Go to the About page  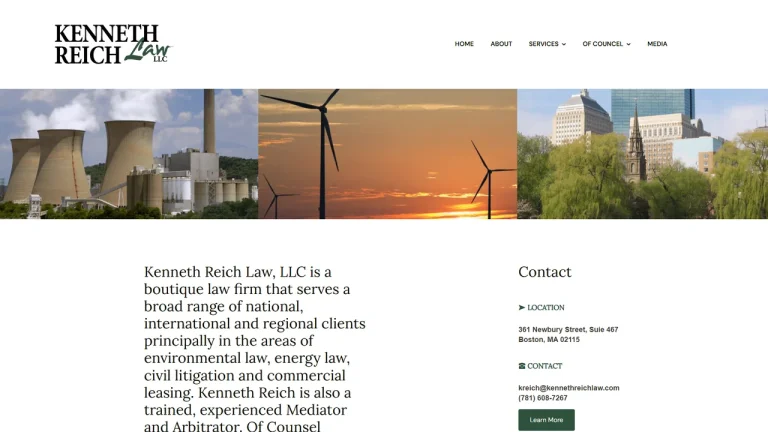pos(501,44)
